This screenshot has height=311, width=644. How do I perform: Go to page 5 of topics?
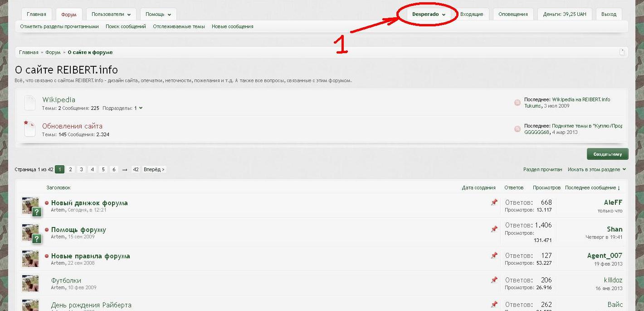click(103, 169)
